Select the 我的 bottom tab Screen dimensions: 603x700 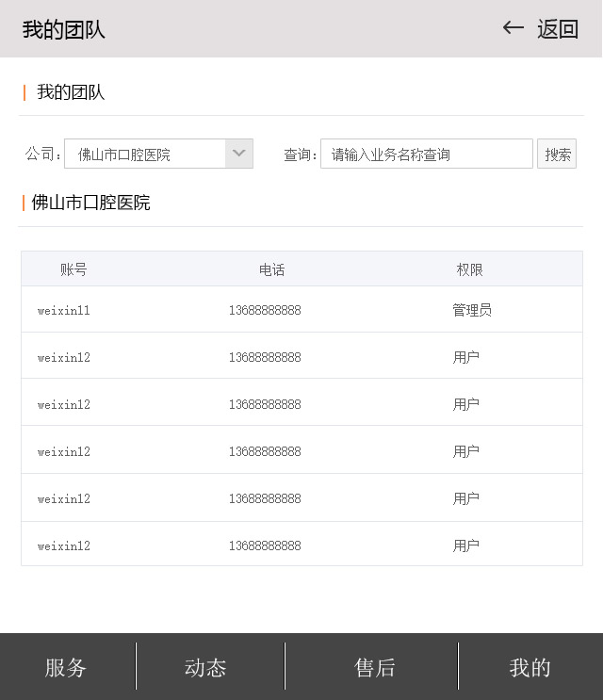530,667
